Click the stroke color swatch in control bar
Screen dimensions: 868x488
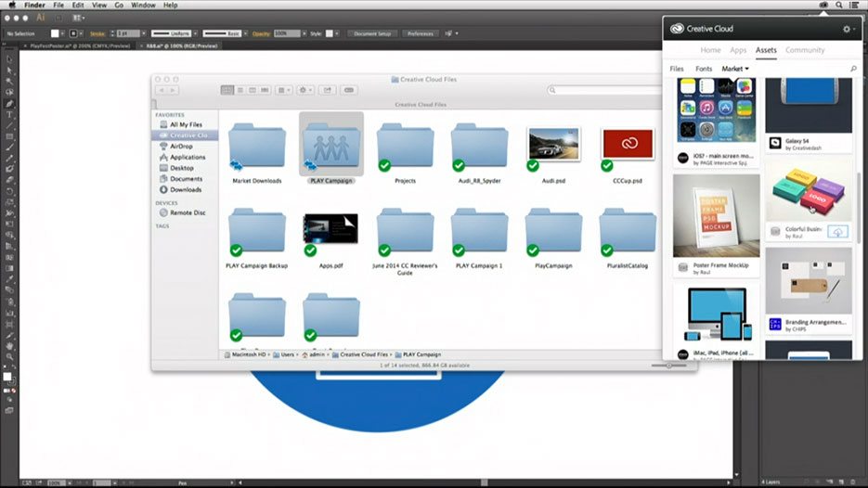tap(73, 33)
